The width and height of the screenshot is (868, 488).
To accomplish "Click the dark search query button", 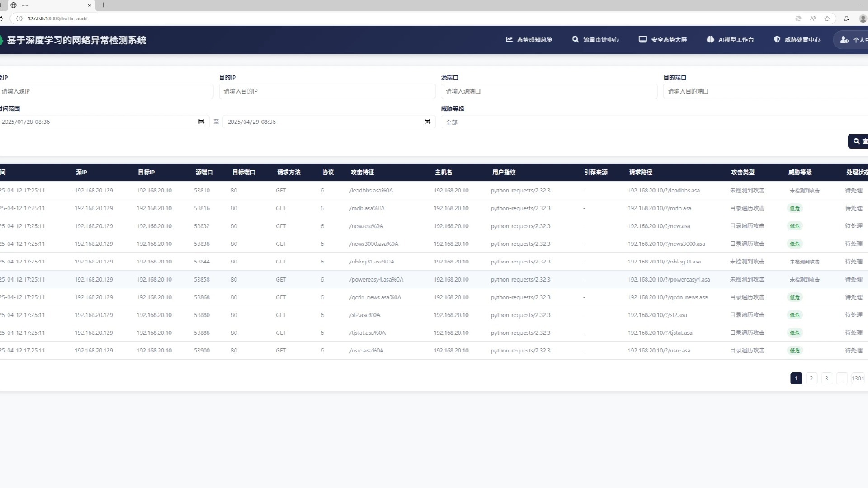I will tap(859, 141).
